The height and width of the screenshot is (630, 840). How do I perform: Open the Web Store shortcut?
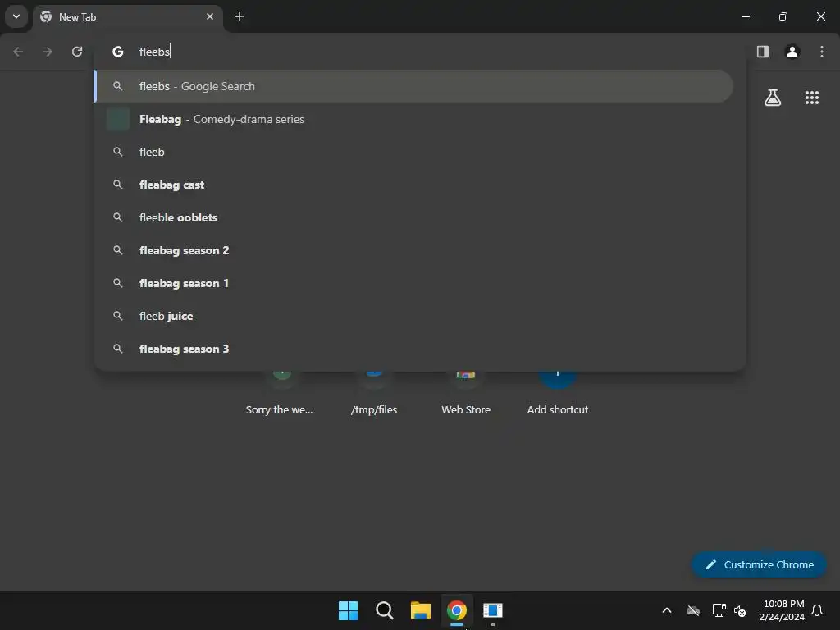point(466,394)
